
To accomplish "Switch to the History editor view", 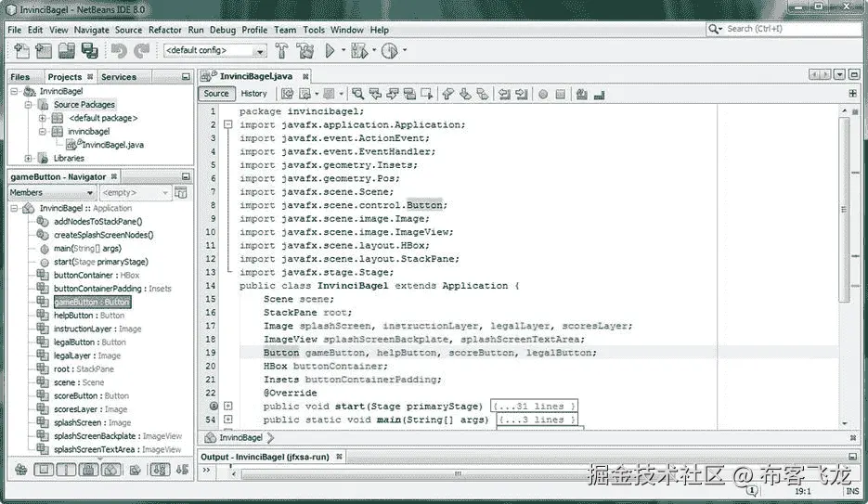I will tap(253, 94).
